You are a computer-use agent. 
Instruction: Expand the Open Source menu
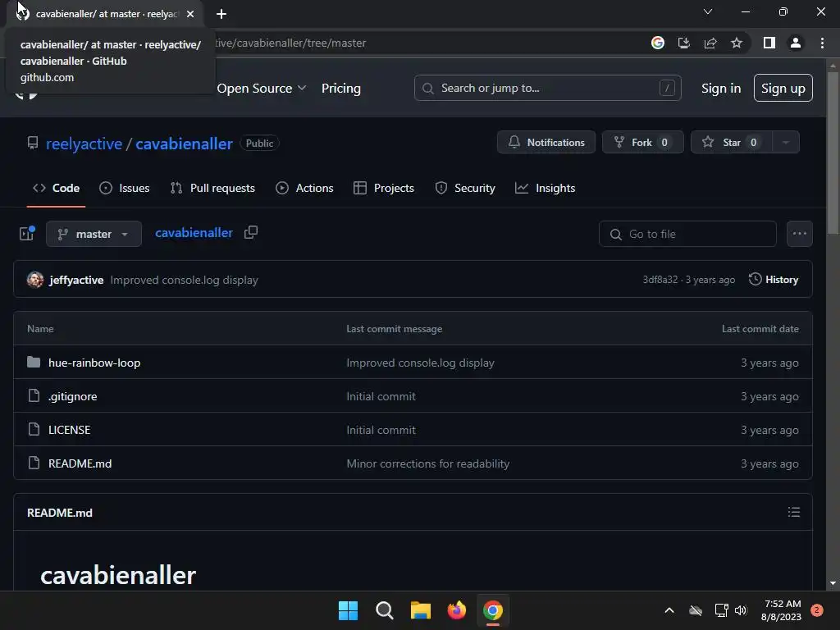[262, 88]
